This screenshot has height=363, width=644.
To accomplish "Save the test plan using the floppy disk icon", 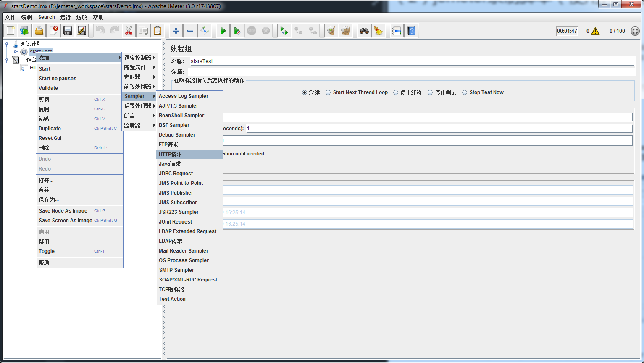I will click(68, 31).
